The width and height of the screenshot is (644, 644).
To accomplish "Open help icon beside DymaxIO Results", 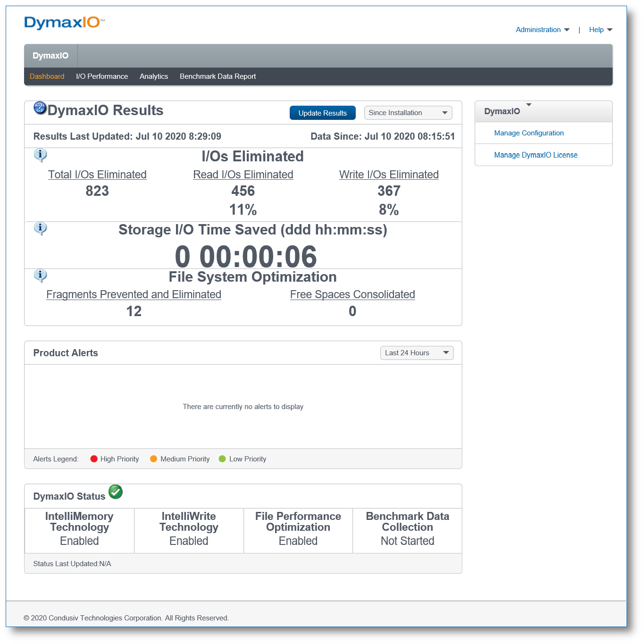I will point(40,108).
